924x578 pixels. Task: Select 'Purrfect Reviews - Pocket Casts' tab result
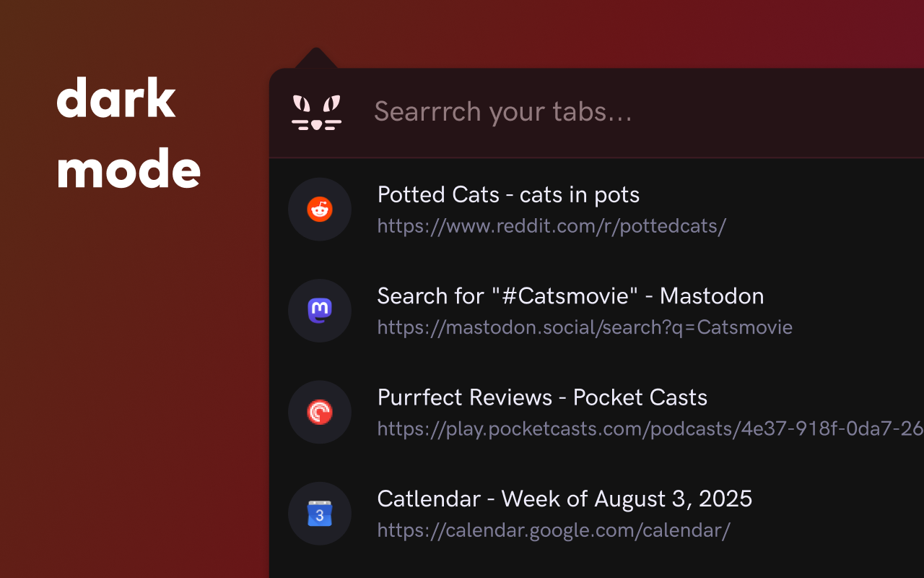click(x=542, y=397)
